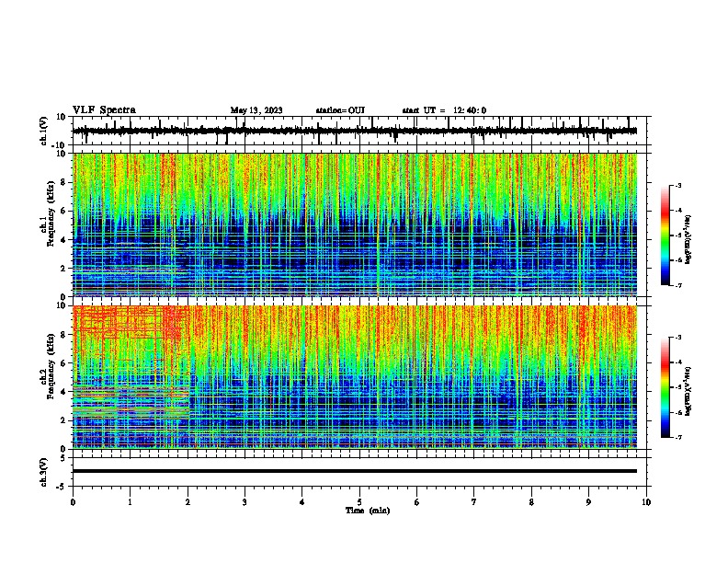The image size is (728, 563).
Task: Click the "VLF Spectra" title text
Action: tap(104, 110)
